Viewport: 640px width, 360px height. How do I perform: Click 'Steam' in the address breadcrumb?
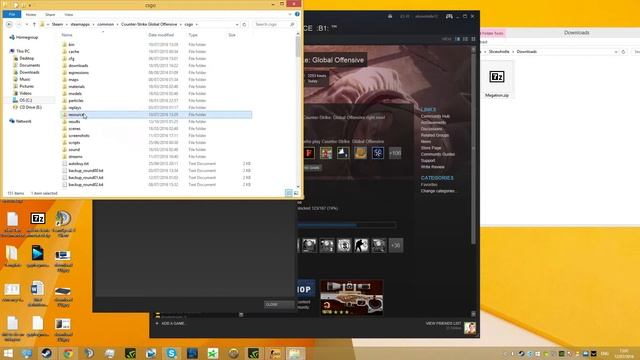57,24
